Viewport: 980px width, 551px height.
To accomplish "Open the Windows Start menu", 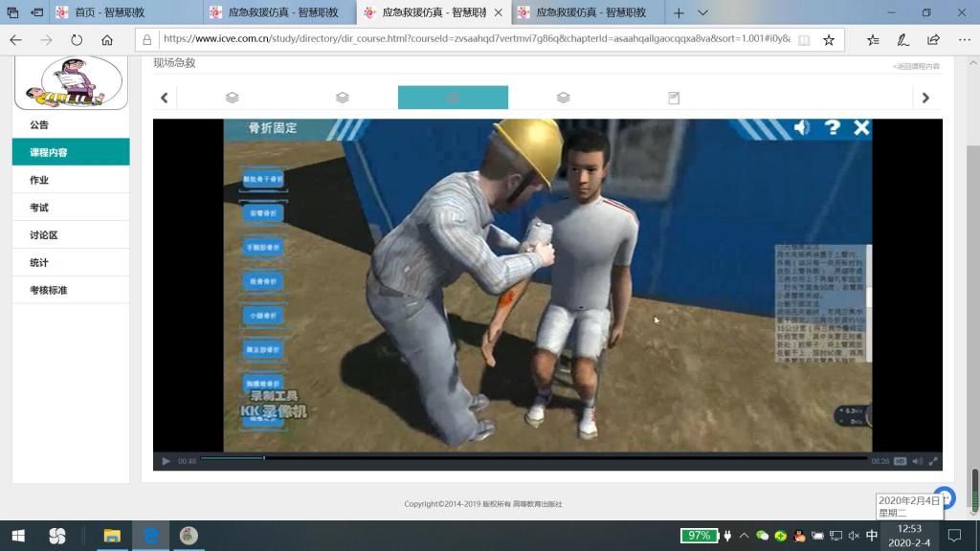I will point(18,536).
